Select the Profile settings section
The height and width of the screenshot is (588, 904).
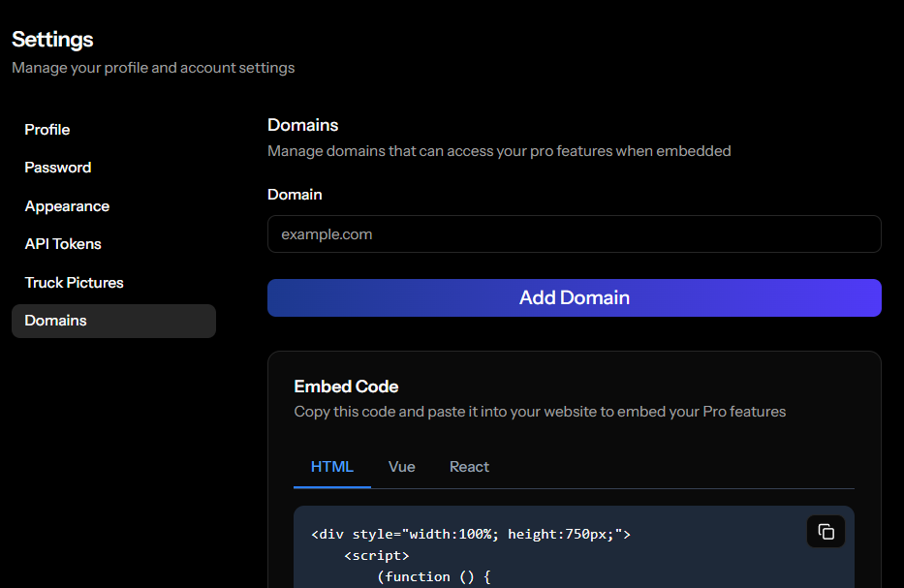click(x=47, y=129)
